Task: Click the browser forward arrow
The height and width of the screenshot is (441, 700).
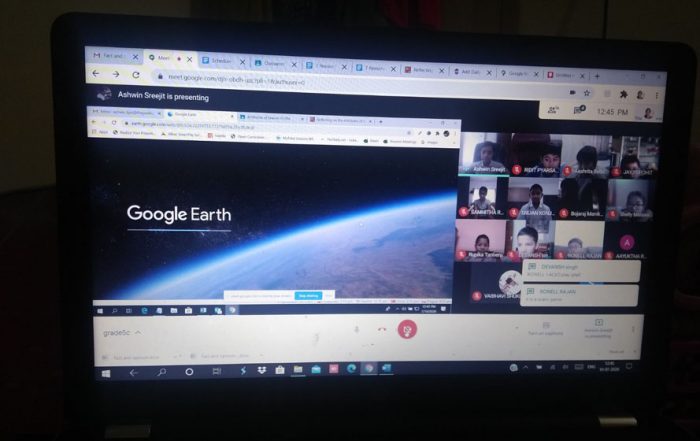Action: coord(116,74)
